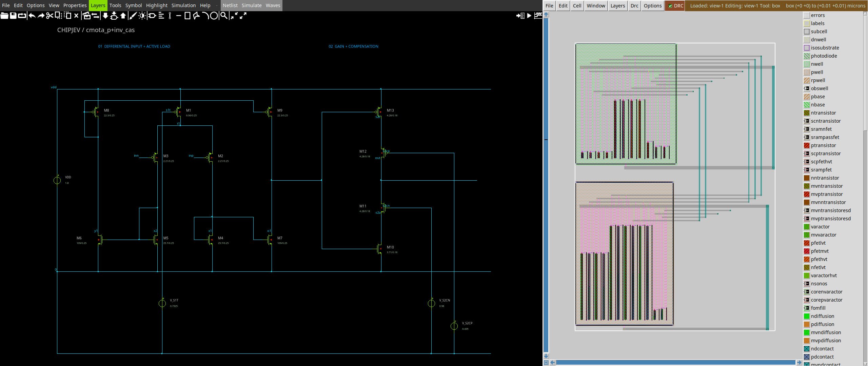Click netlist export arrow-to-list icon
This screenshot has width=868, height=366.
520,16
